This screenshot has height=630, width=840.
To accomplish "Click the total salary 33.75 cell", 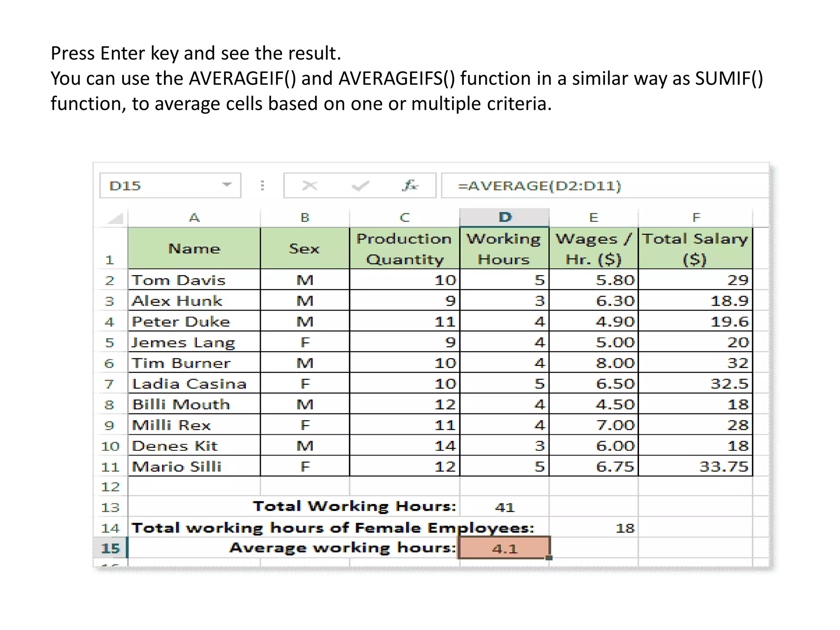I will pyautogui.click(x=696, y=466).
